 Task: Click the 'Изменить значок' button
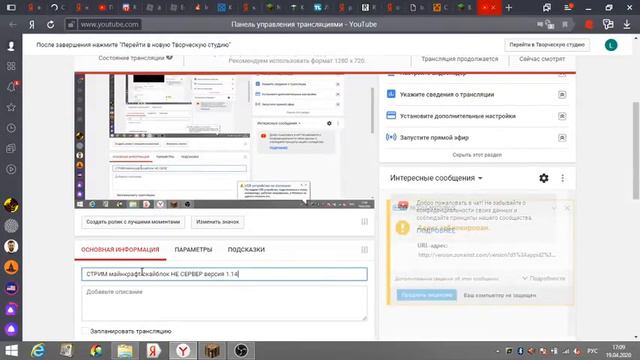pos(218,222)
